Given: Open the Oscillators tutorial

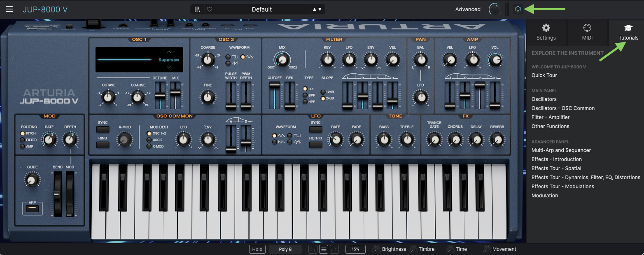Looking at the screenshot, I should (544, 99).
